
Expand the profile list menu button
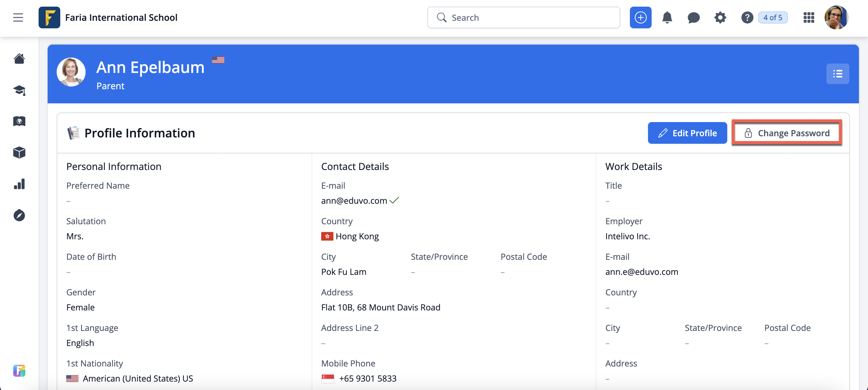pos(837,74)
